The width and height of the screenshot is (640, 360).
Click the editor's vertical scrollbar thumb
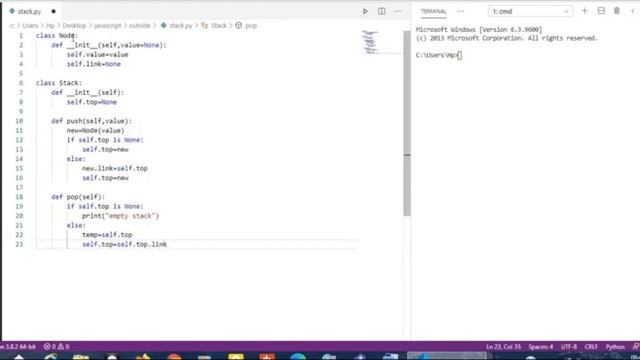point(407,122)
